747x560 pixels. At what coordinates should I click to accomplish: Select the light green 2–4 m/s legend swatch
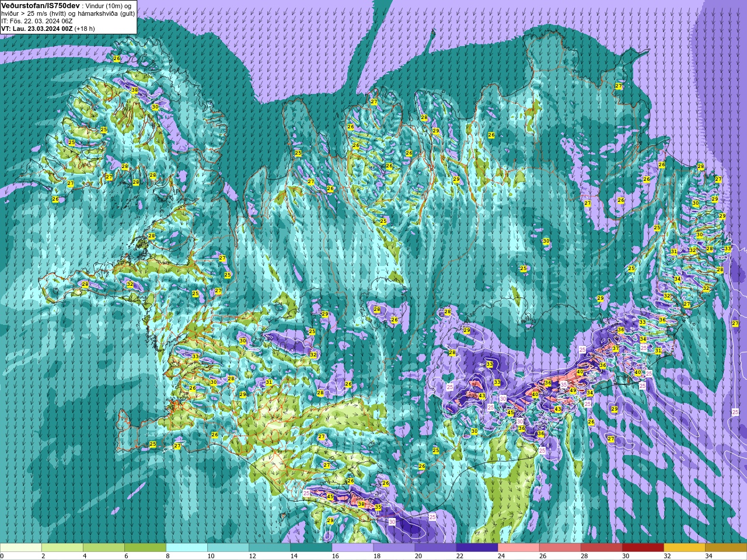pyautogui.click(x=62, y=548)
